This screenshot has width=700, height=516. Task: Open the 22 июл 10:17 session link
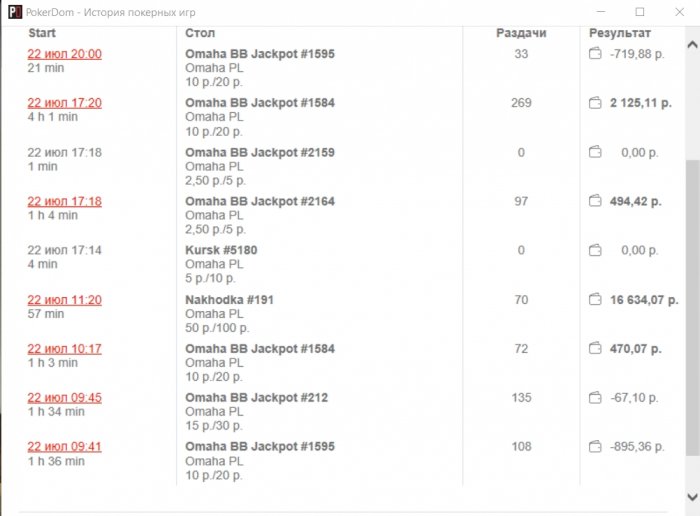(x=64, y=349)
